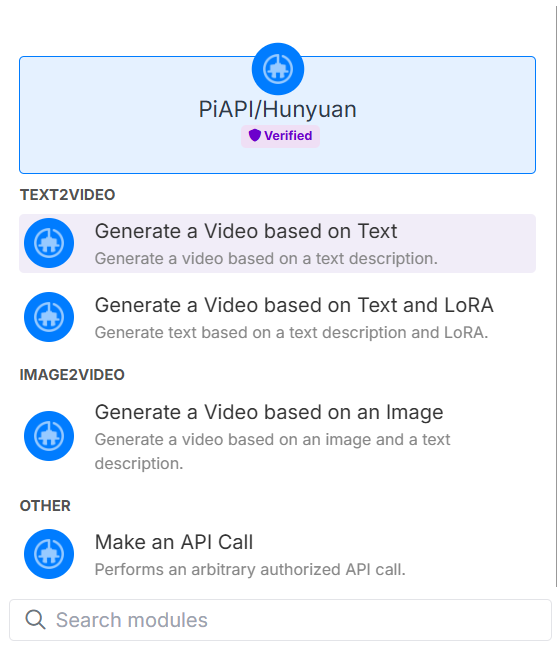Select the Make an API Call module

click(x=277, y=554)
